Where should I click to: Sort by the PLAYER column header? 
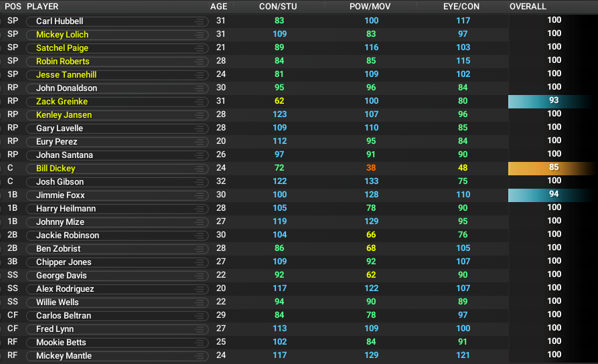coord(42,7)
